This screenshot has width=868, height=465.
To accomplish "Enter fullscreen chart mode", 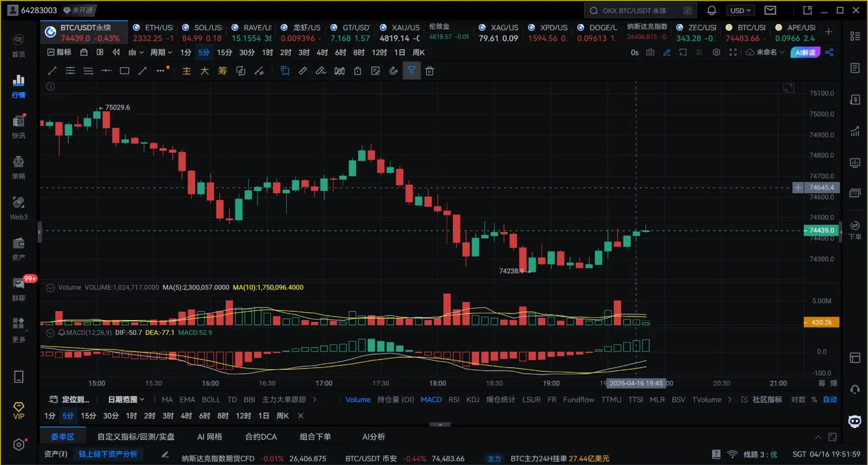I will tap(733, 52).
